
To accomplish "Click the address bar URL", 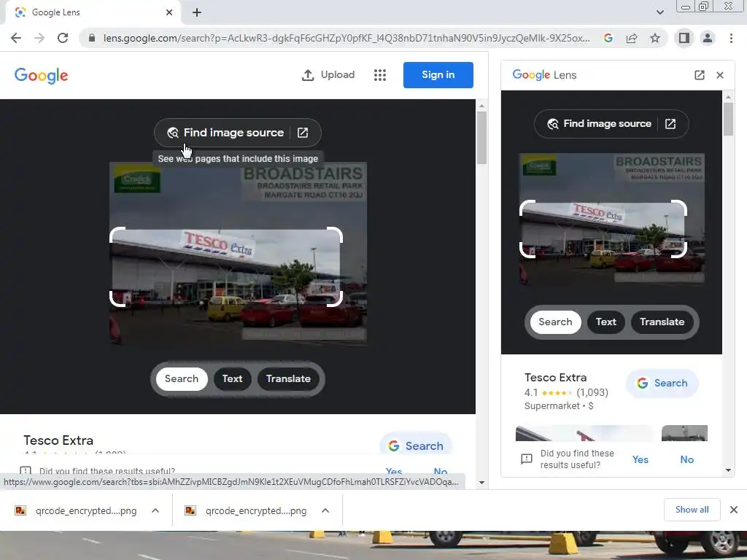I will coord(347,38).
